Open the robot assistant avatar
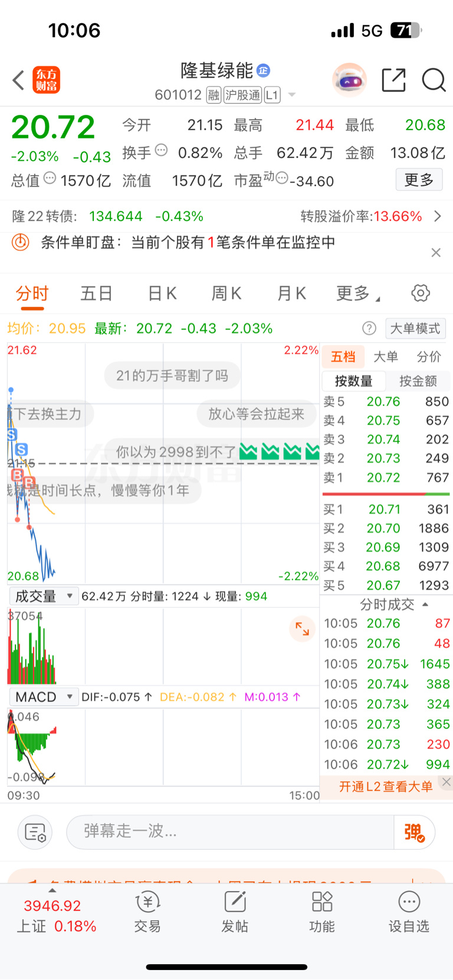Image resolution: width=453 pixels, height=980 pixels. point(350,80)
